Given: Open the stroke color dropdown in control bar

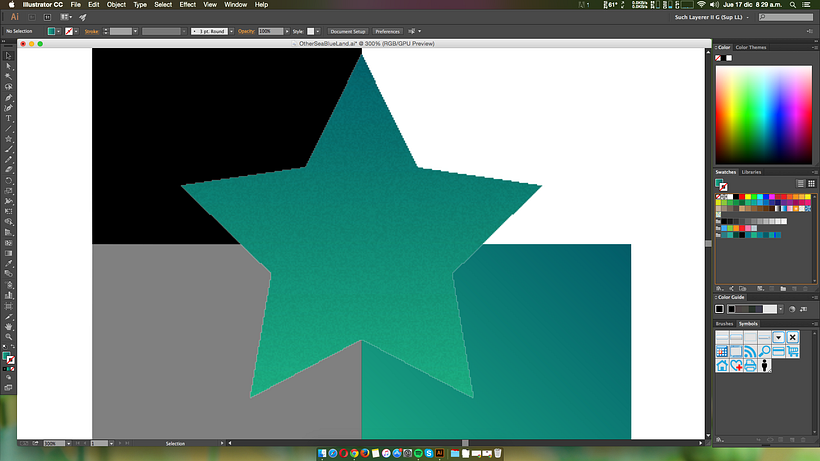Looking at the screenshot, I should (76, 31).
